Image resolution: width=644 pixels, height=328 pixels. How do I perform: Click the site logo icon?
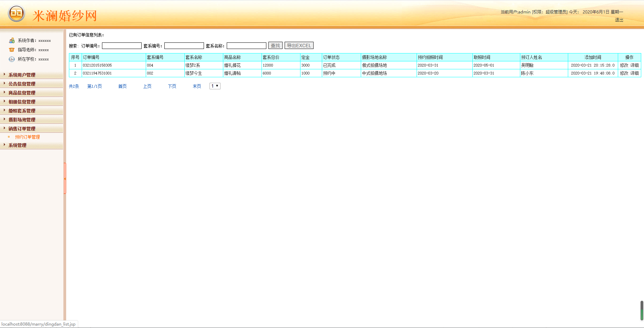point(16,14)
